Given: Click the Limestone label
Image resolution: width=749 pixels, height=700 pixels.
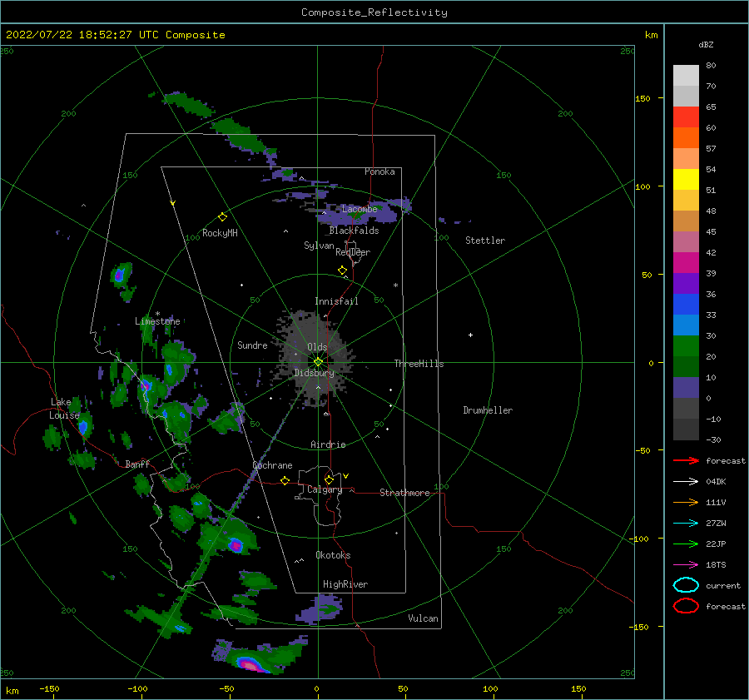Looking at the screenshot, I should point(157,321).
